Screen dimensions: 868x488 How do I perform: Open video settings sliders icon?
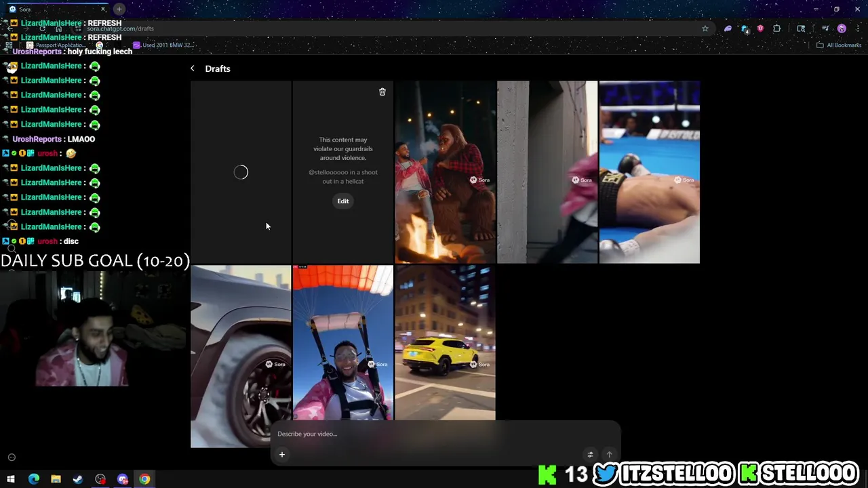pos(590,455)
